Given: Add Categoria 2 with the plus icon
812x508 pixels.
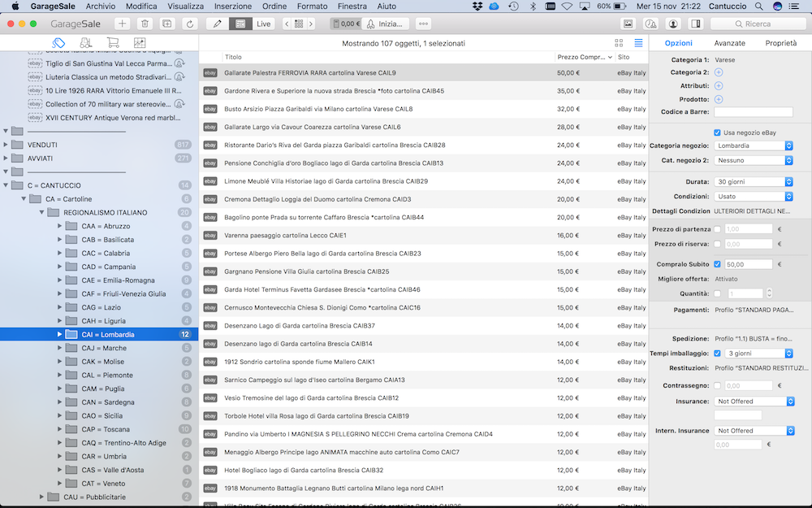Looking at the screenshot, I should coord(719,72).
